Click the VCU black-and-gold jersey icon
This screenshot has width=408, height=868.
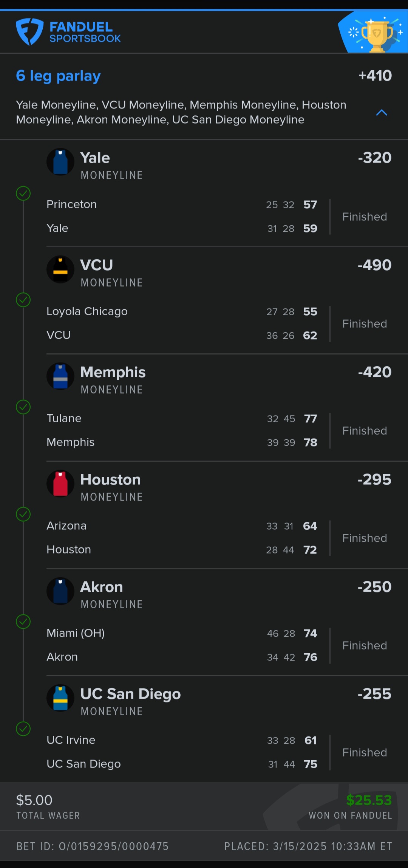(x=60, y=269)
